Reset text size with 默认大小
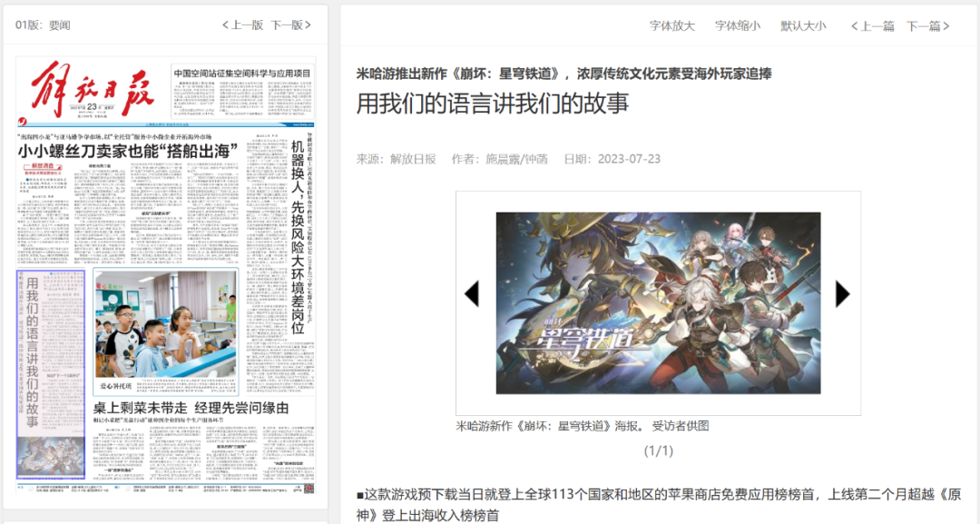Screen dimensions: 980x524 click(801, 25)
